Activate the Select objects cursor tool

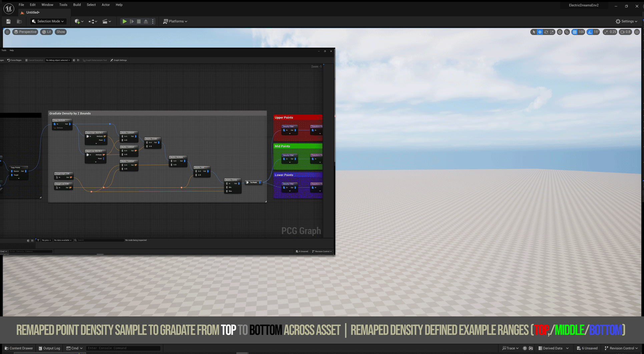click(x=534, y=32)
